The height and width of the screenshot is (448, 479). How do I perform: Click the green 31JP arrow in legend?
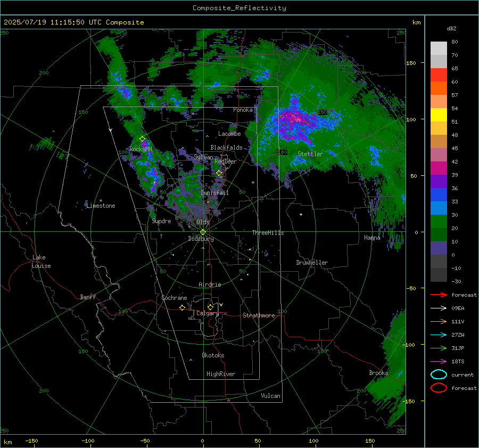(439, 348)
